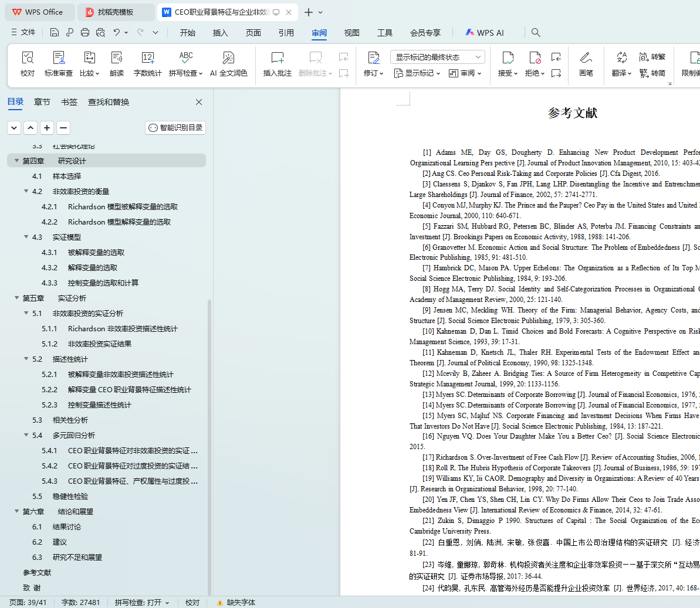This screenshot has height=608, width=700.
Task: Click the outline pane vertical scrollbar
Action: point(209,446)
